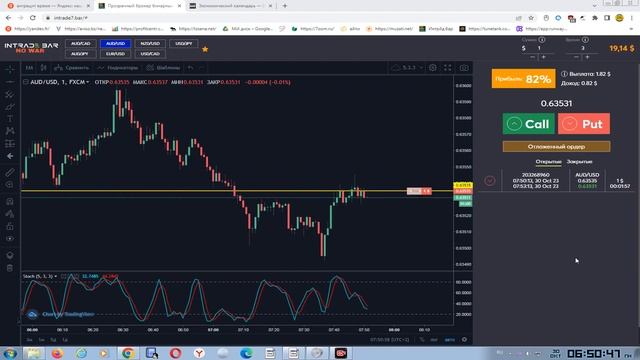Viewport: 640px width, 360px height.
Task: Select the USD/CAD pair tab
Action: coord(150,54)
